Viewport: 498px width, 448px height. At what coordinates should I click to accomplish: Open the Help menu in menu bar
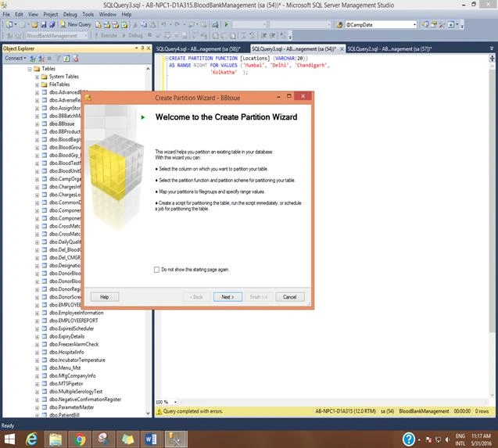[127, 14]
